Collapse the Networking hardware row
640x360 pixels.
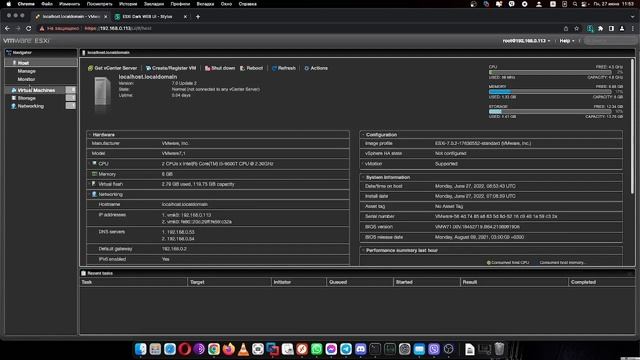[x=89, y=194]
